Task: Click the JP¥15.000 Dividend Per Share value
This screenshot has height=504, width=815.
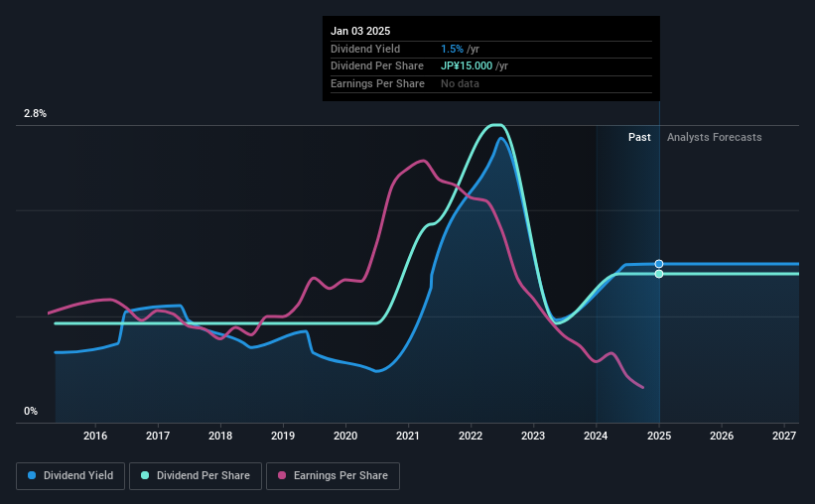Action: click(467, 66)
